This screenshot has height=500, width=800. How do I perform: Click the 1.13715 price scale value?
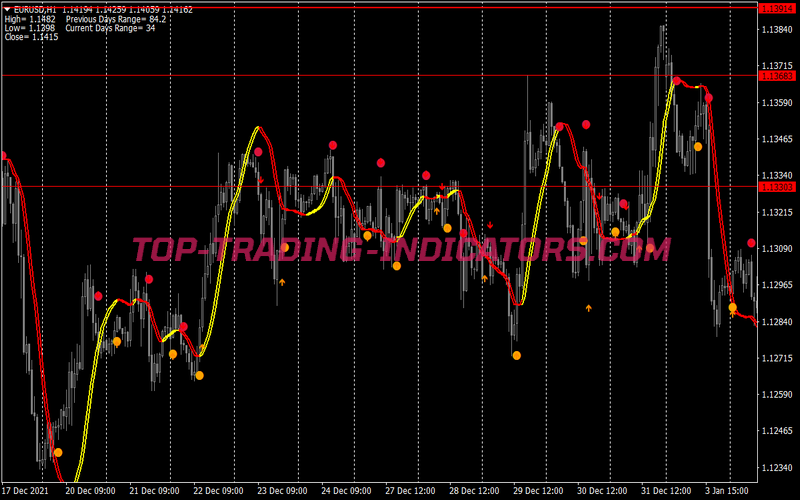tap(777, 66)
